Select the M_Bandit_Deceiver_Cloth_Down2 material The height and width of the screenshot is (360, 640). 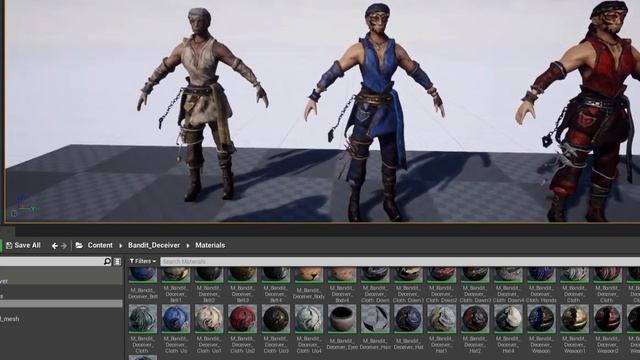click(441, 284)
